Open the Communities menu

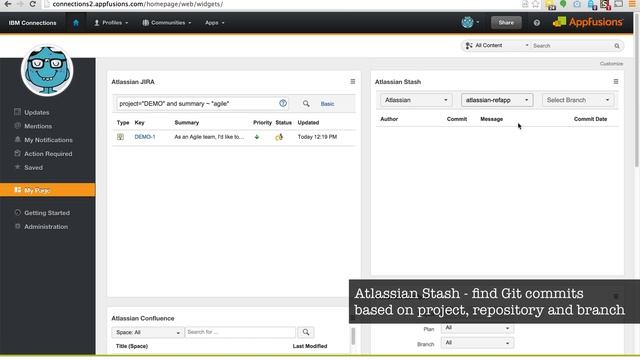click(x=167, y=23)
